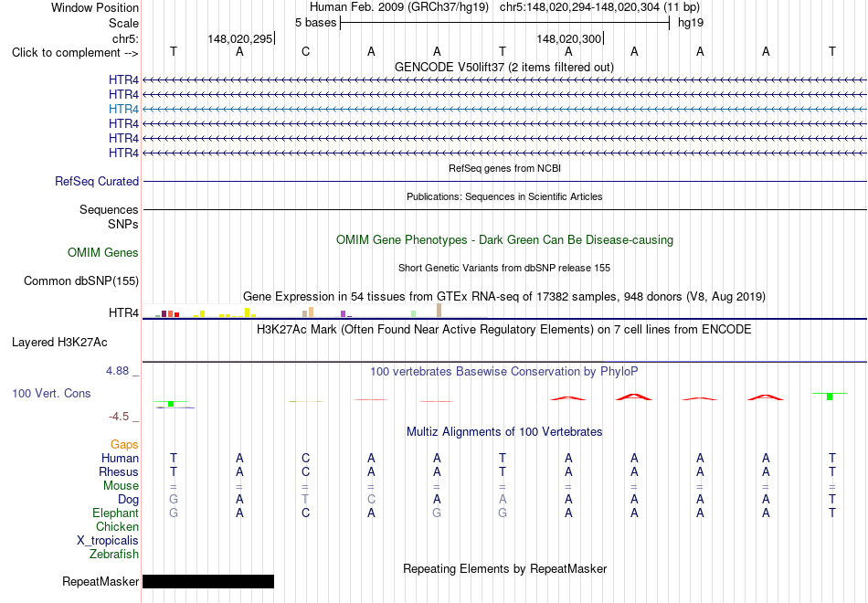The image size is (868, 603).
Task: Click the Sequences label in the Publications track
Action: 109,209
